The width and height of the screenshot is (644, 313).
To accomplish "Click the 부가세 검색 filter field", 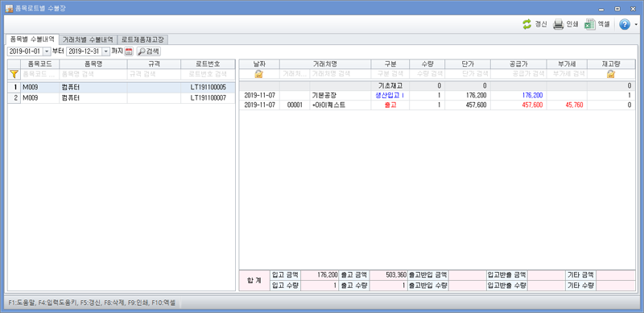I will 567,74.
